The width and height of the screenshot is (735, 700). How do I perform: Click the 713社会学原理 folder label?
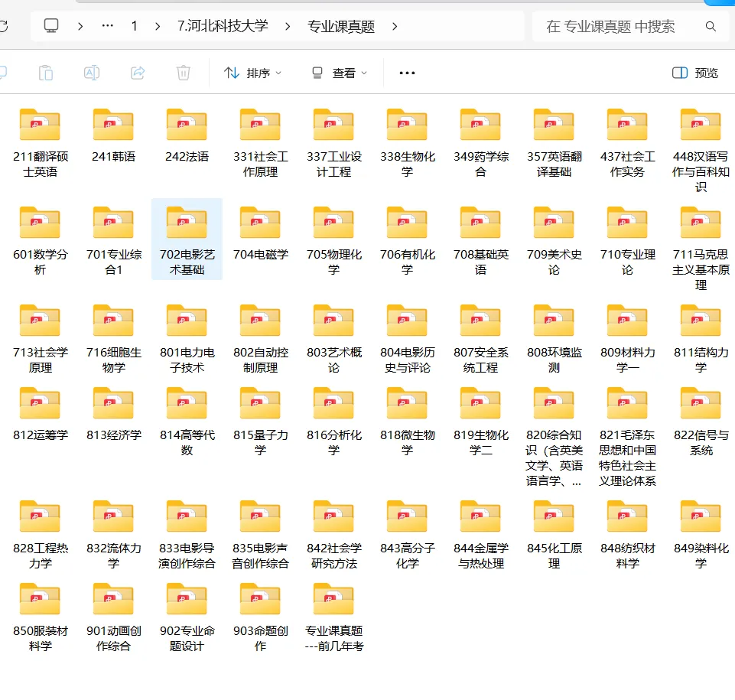(x=41, y=360)
